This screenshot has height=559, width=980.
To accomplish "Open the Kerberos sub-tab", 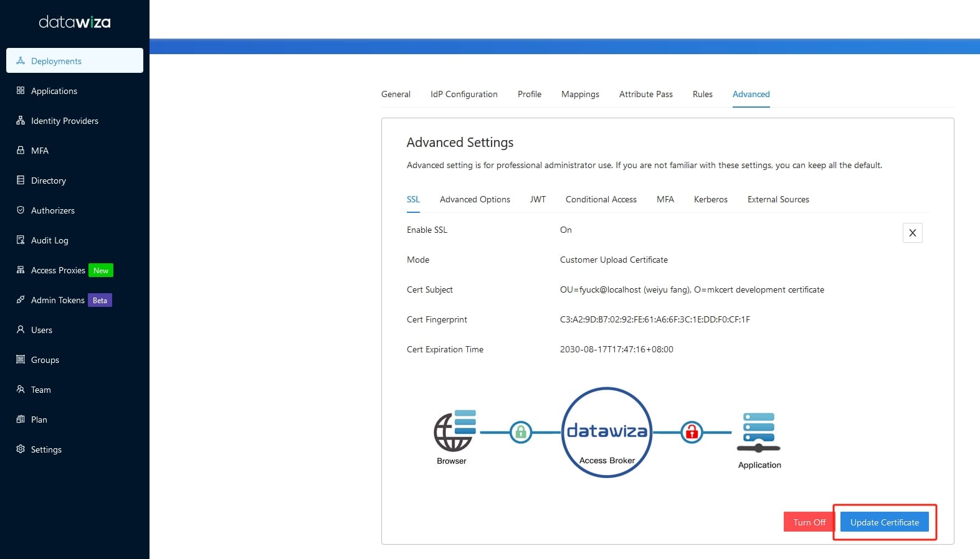I will (x=711, y=199).
